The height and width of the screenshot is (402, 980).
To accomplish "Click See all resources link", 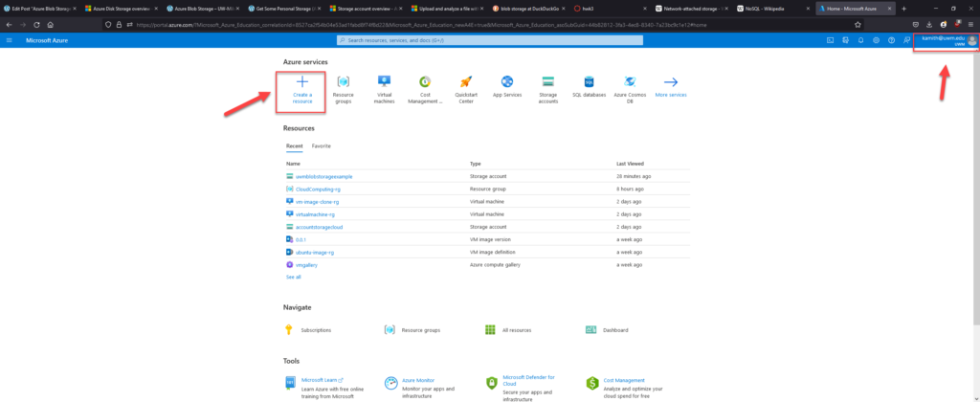I will 293,277.
